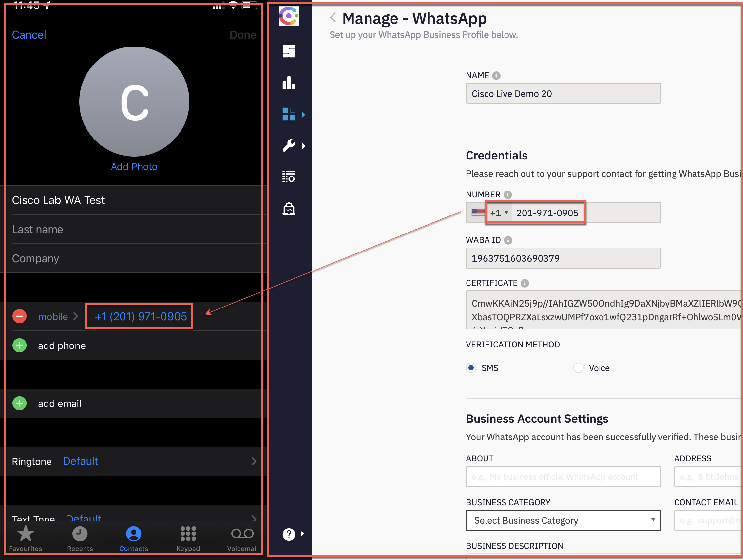Show info tooltip next to CERTIFICATE
Image resolution: width=743 pixels, height=560 pixels.
525,283
